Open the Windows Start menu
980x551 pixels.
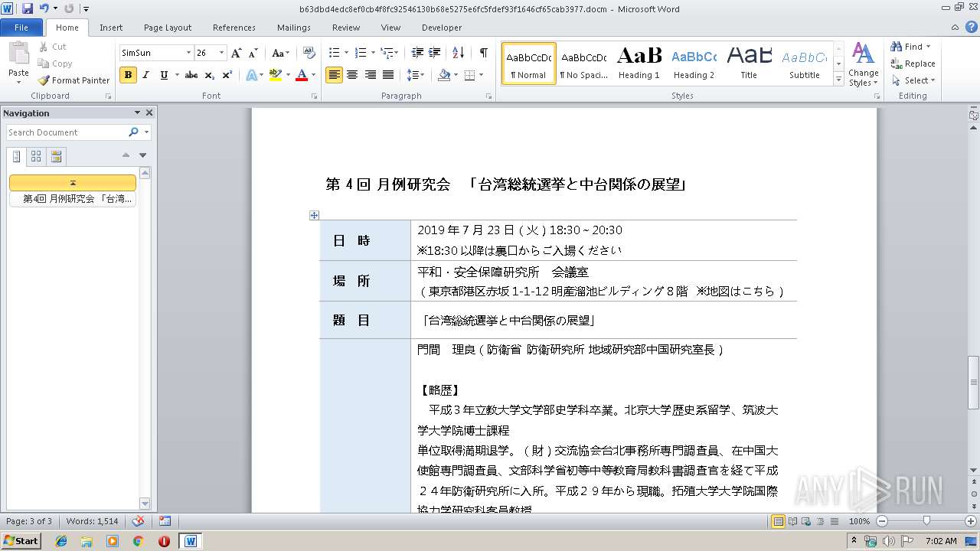(21, 541)
